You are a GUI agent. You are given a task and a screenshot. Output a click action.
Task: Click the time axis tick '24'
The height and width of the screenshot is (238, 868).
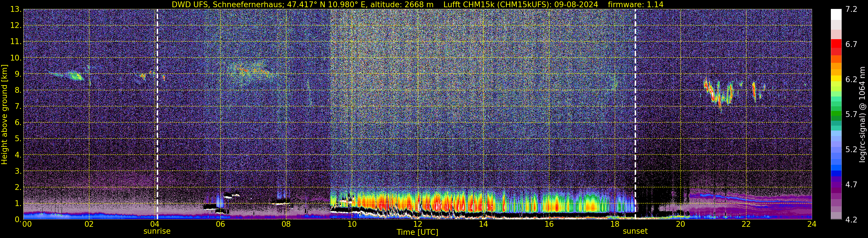(x=812, y=224)
